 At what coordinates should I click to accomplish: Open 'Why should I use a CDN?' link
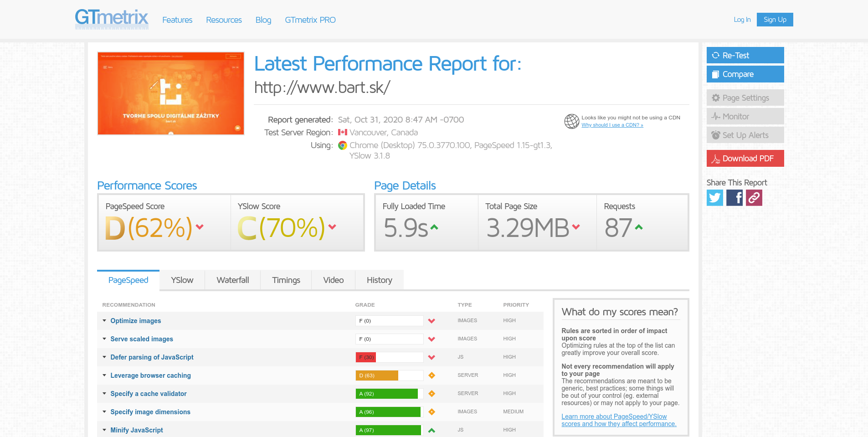pos(612,125)
